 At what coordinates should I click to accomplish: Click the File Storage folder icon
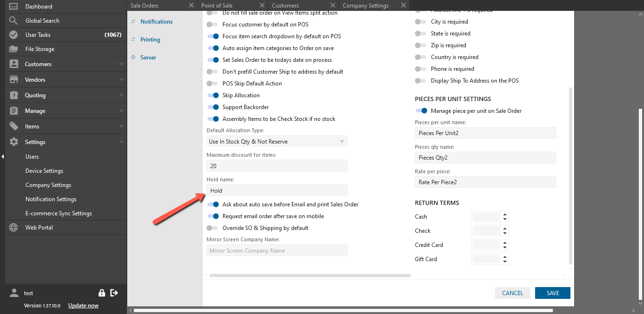(14, 49)
